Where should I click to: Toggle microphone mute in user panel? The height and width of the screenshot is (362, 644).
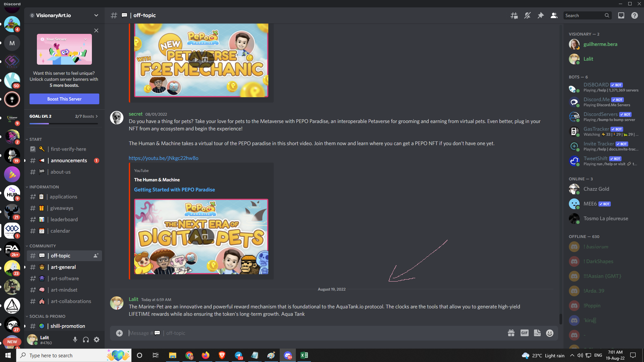[x=75, y=340]
